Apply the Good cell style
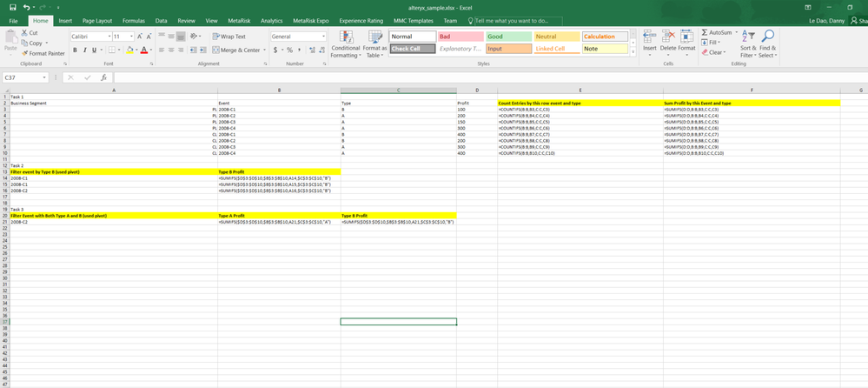Viewport: 868px width, 388px height. coord(508,37)
